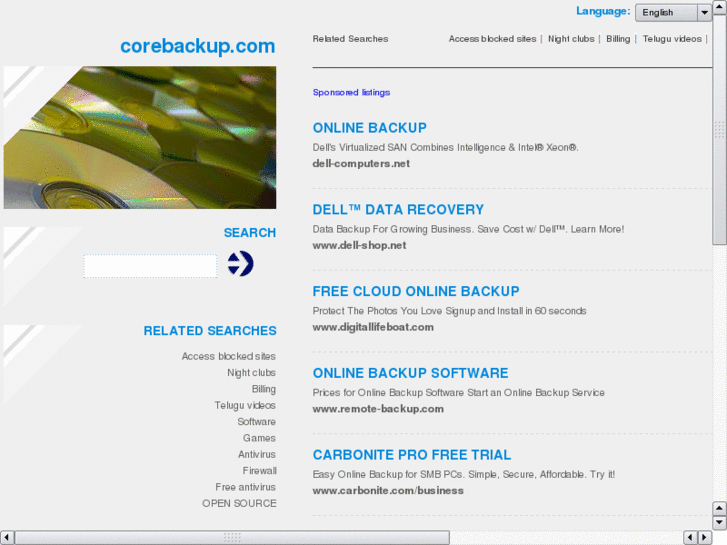Click the Data Backup For Growing Business description
The height and width of the screenshot is (545, 727).
pyautogui.click(x=468, y=229)
